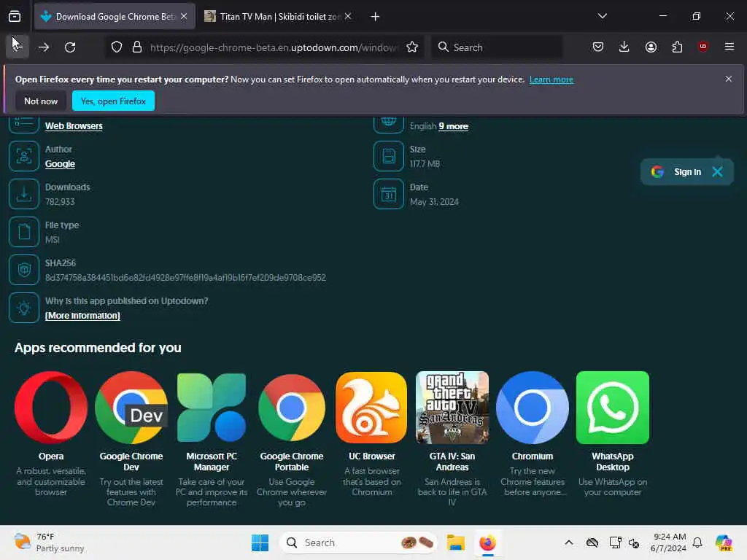Open the Firefox account icon

(651, 47)
